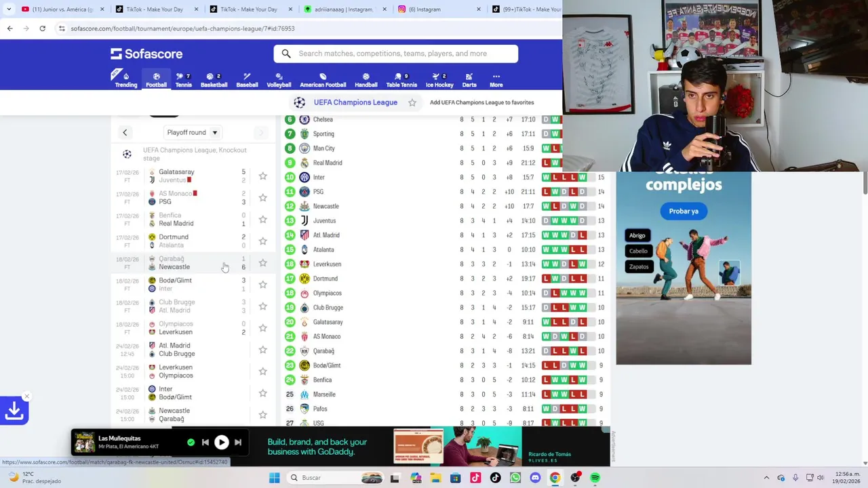This screenshot has height=488, width=868.
Task: Skip to the next track
Action: 238,443
